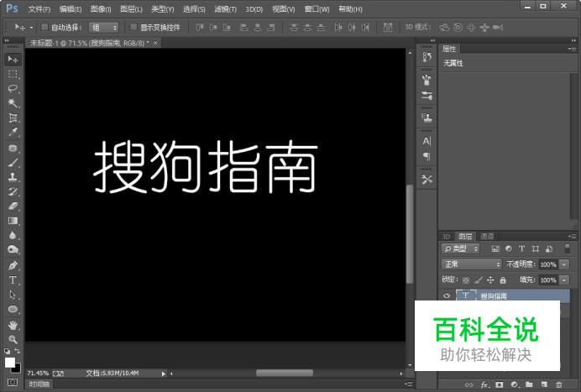Create a new group folder icon

tap(529, 385)
